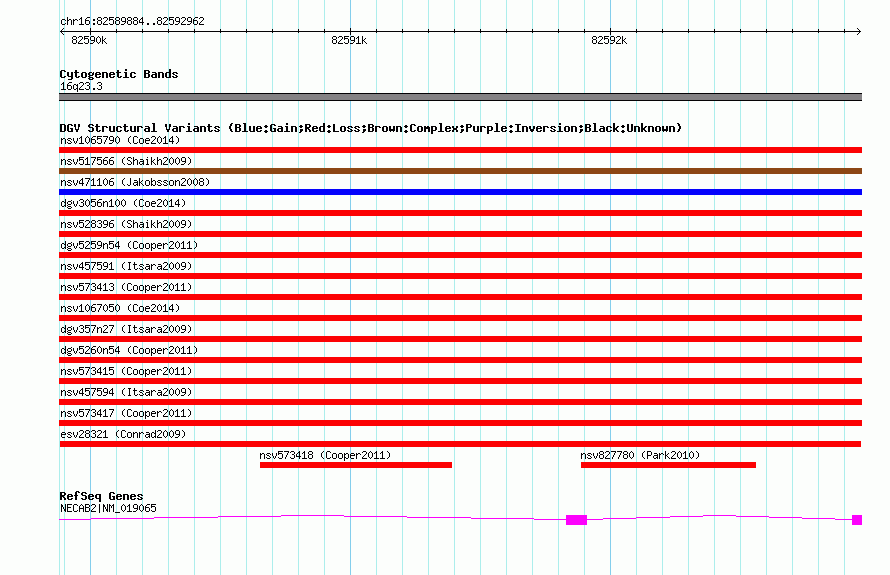Click the nsv1065790 (Coe2014) label text
Image resolution: width=890 pixels, height=575 pixels.
(x=120, y=140)
